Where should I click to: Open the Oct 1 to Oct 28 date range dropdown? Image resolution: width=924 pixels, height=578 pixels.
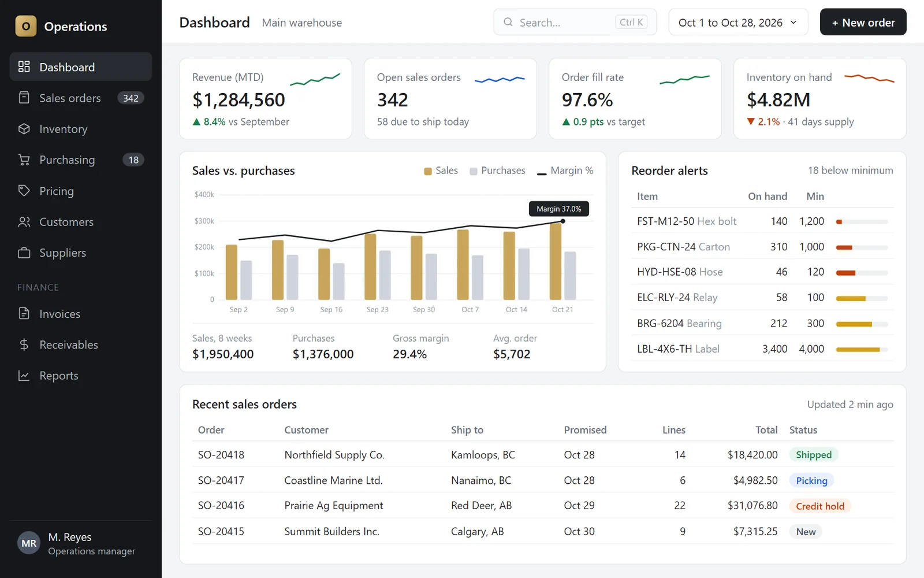pos(738,22)
